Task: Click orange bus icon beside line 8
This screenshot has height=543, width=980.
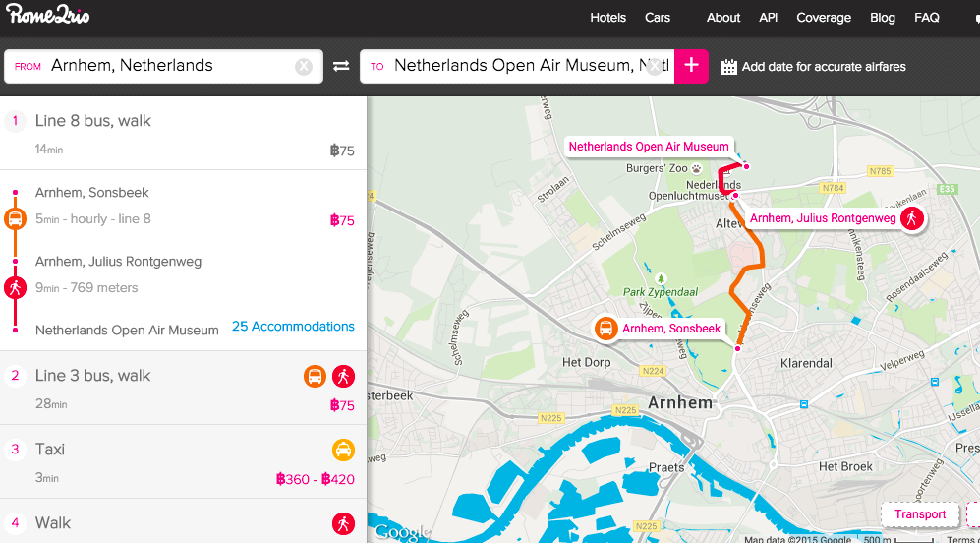Action: pyautogui.click(x=15, y=219)
